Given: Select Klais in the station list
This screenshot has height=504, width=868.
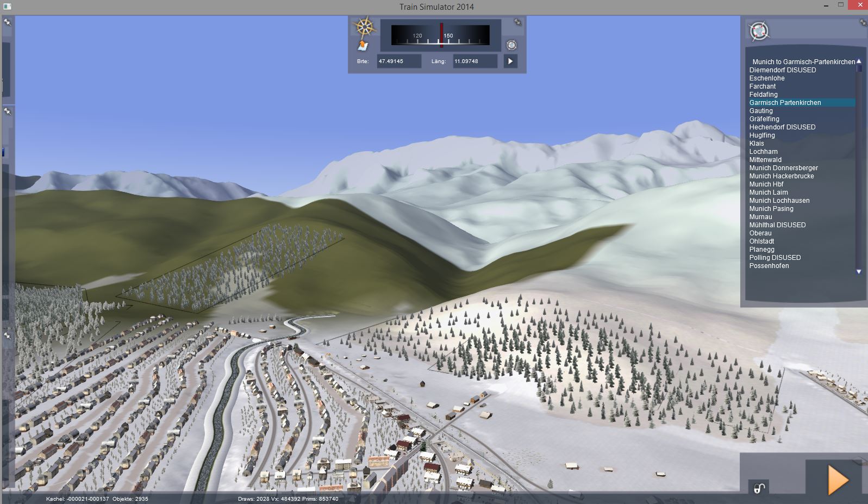Looking at the screenshot, I should [x=757, y=144].
